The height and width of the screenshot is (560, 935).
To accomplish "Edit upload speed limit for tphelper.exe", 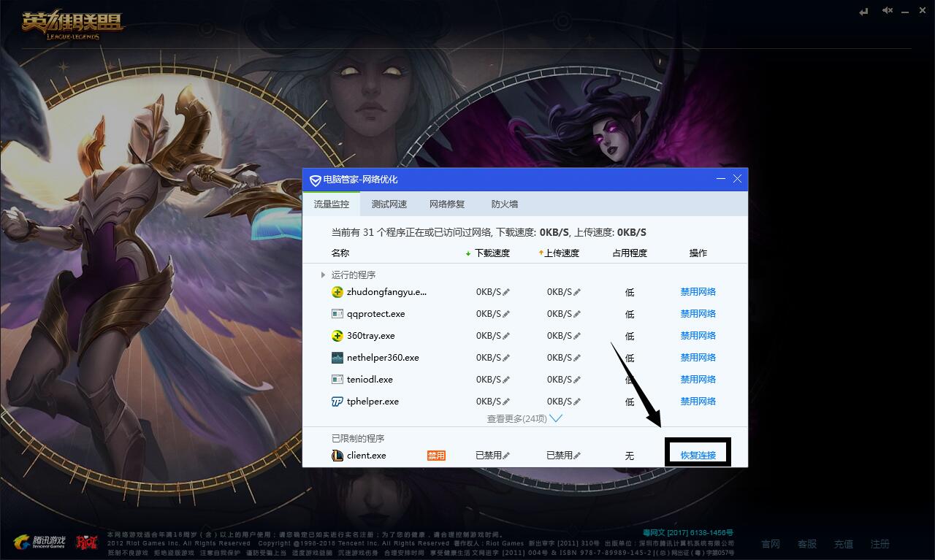I will pos(577,402).
